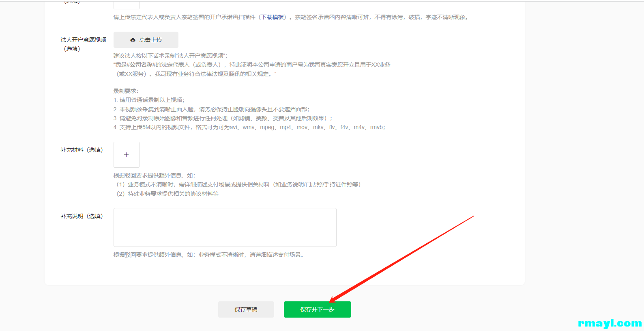Screen dimensions: 644x331
Task: Select the hint 请详细描述支付场景 below the text area
Action: coord(209,255)
